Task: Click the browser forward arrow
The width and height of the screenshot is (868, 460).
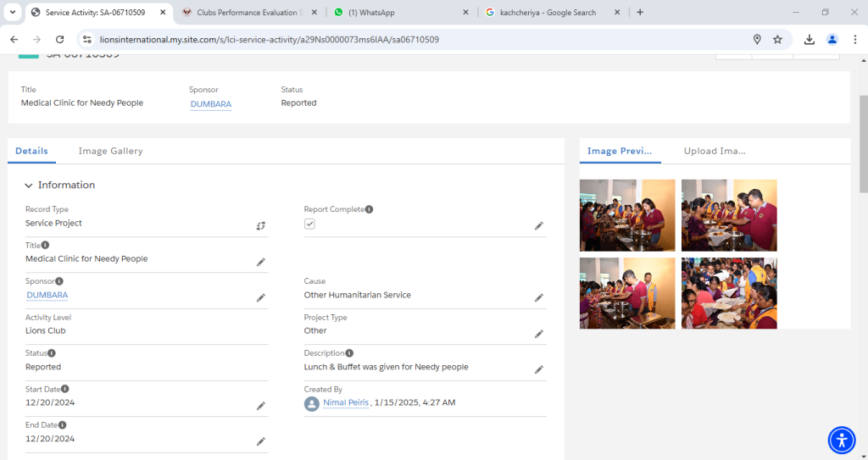Action: click(x=36, y=39)
